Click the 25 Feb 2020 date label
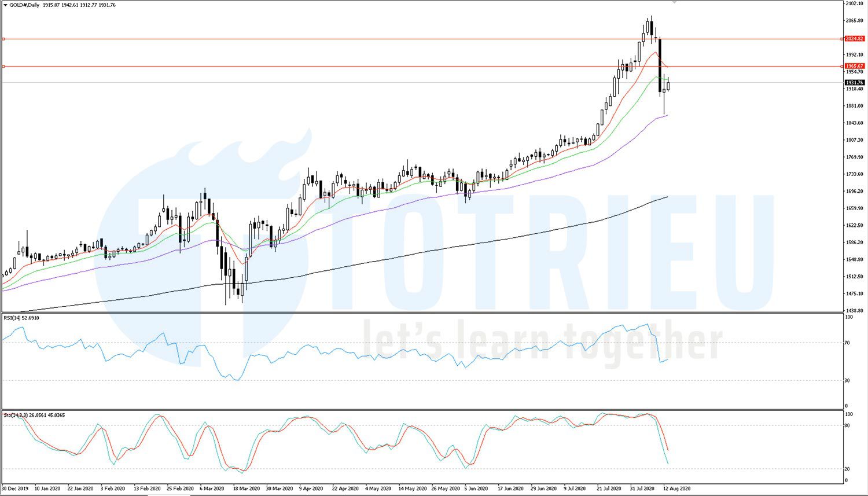 pyautogui.click(x=180, y=489)
